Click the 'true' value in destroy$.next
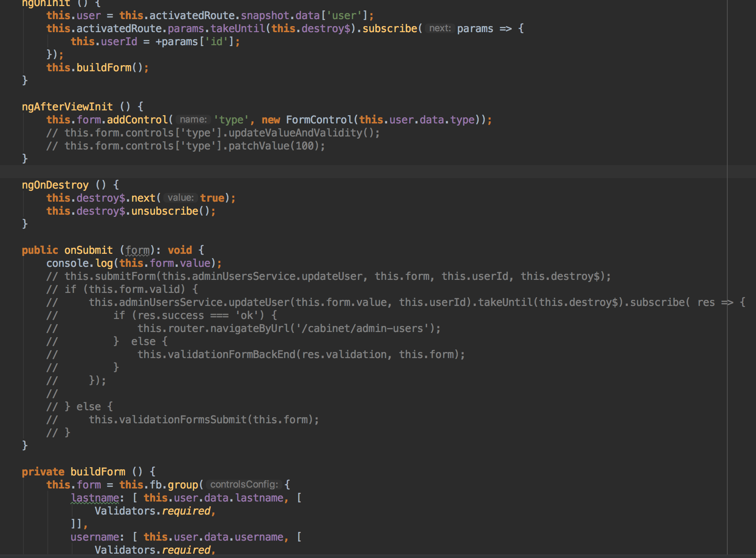Viewport: 756px width, 558px height. (212, 198)
